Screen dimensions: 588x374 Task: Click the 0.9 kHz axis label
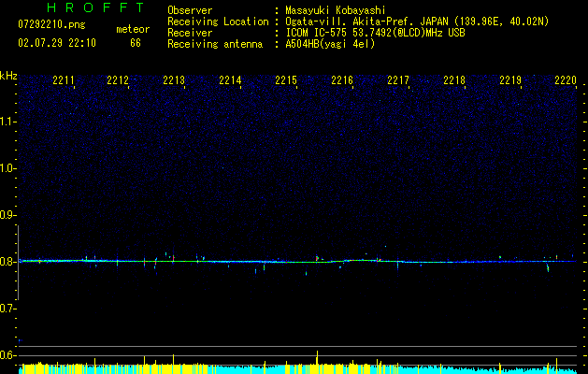coord(8,215)
